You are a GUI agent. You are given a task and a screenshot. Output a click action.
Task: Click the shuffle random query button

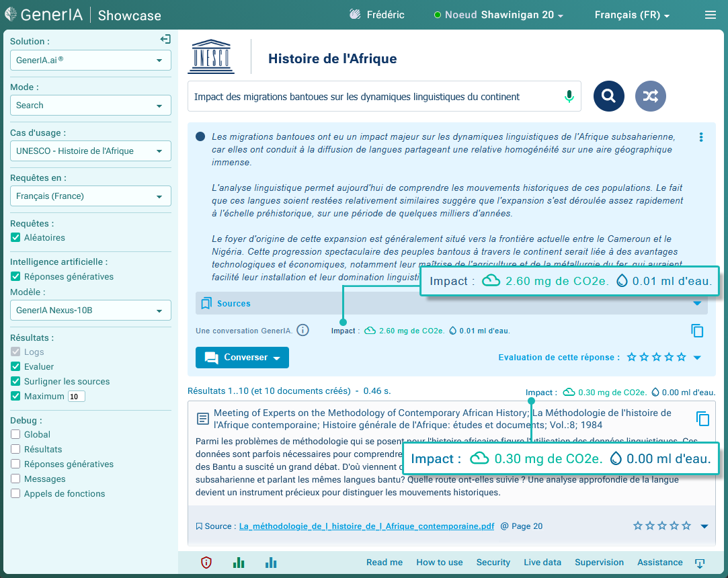pyautogui.click(x=651, y=96)
